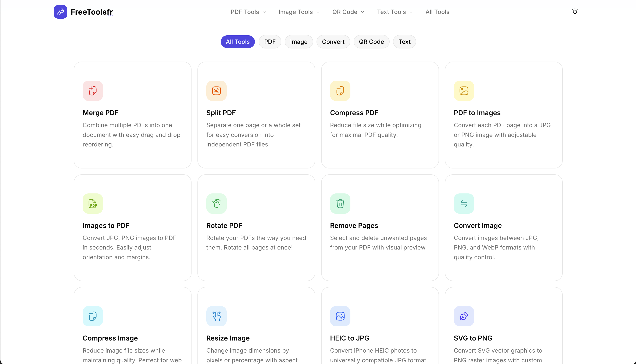The width and height of the screenshot is (636, 364).
Task: Click the Split PDF scissors icon
Action: point(217,91)
